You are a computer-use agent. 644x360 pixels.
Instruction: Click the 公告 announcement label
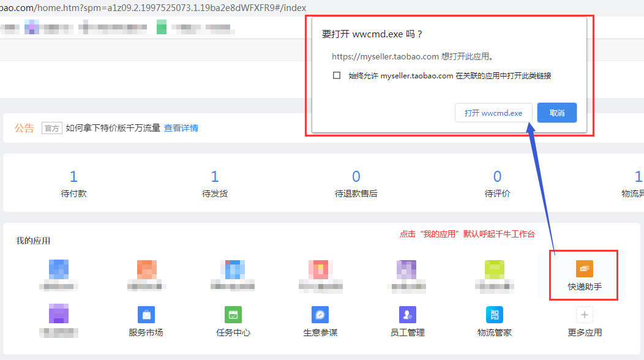[24, 128]
